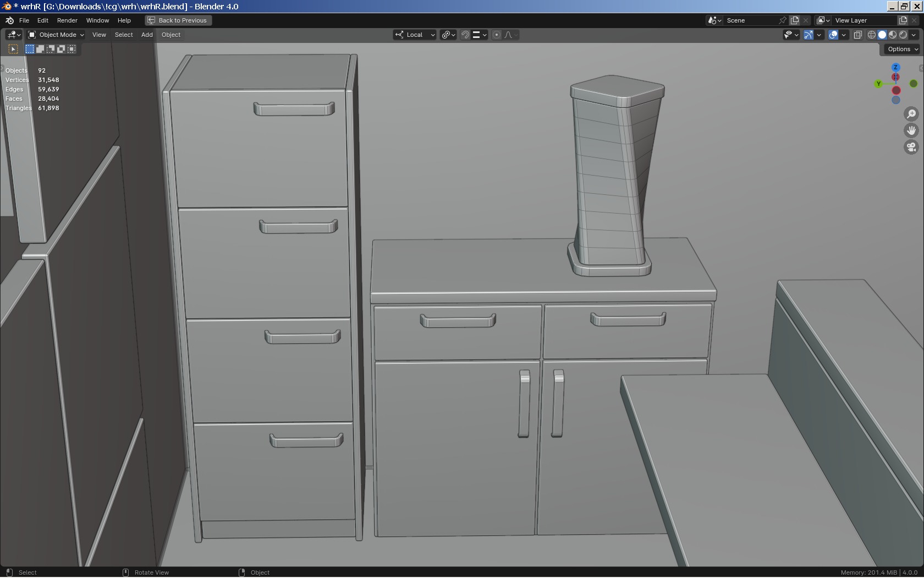Open the Local transform orientation dropdown
The image size is (924, 578).
click(415, 35)
